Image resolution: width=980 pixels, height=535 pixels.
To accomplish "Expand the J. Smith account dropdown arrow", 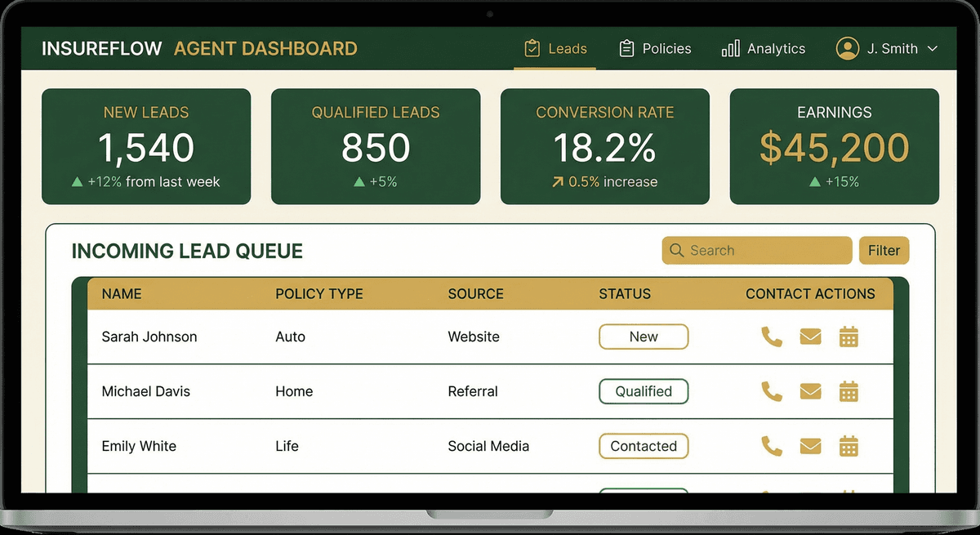I will 932,49.
